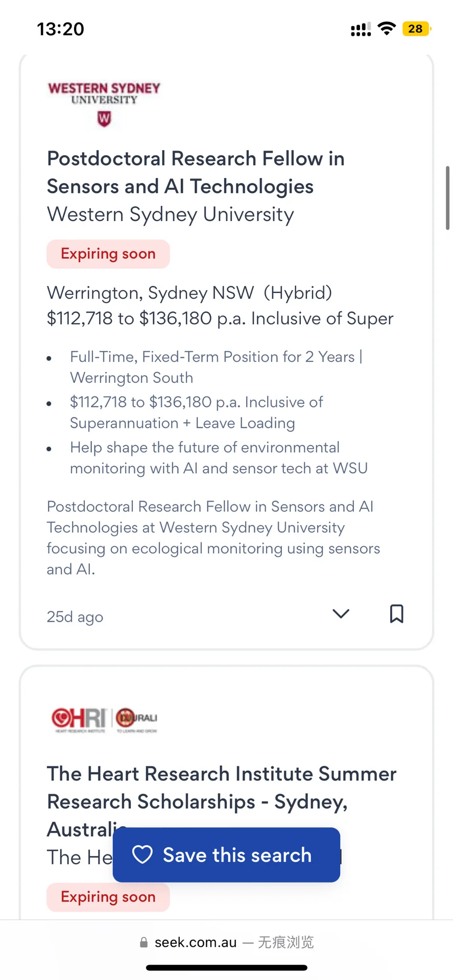Open the HRI Heart Research Institute logo
The width and height of the screenshot is (453, 980).
[104, 720]
